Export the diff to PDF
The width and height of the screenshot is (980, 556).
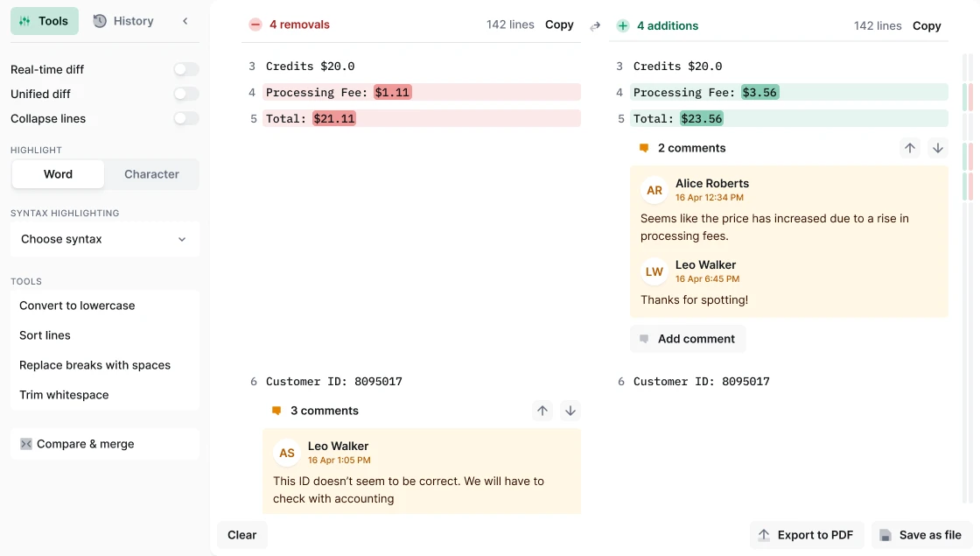coord(806,534)
